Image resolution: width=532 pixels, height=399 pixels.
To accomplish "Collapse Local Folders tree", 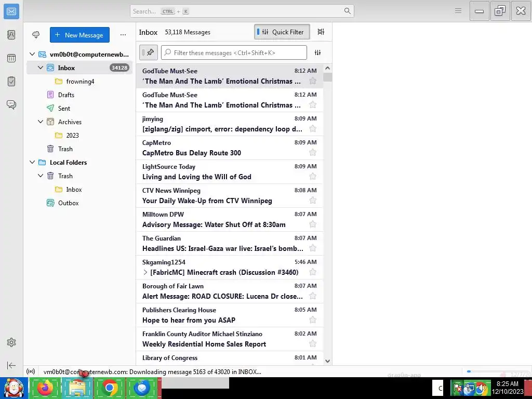I will [32, 162].
